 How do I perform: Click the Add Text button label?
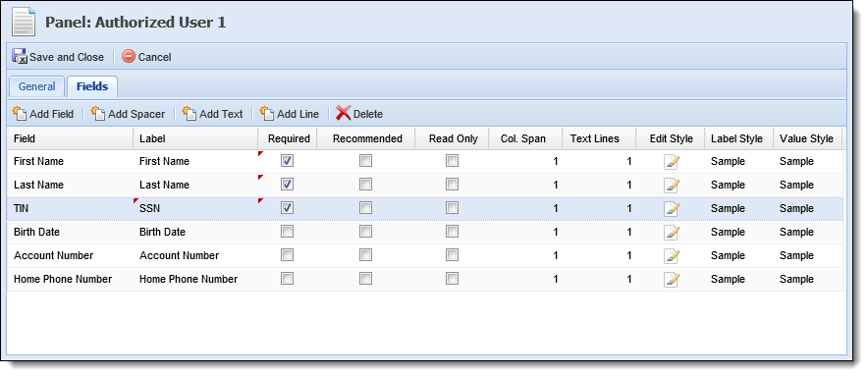pyautogui.click(x=221, y=114)
